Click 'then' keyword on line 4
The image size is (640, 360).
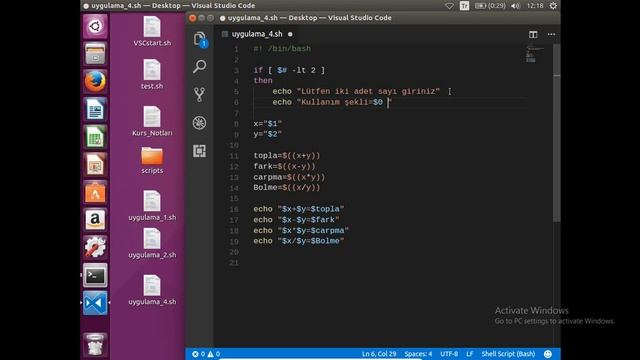[263, 81]
